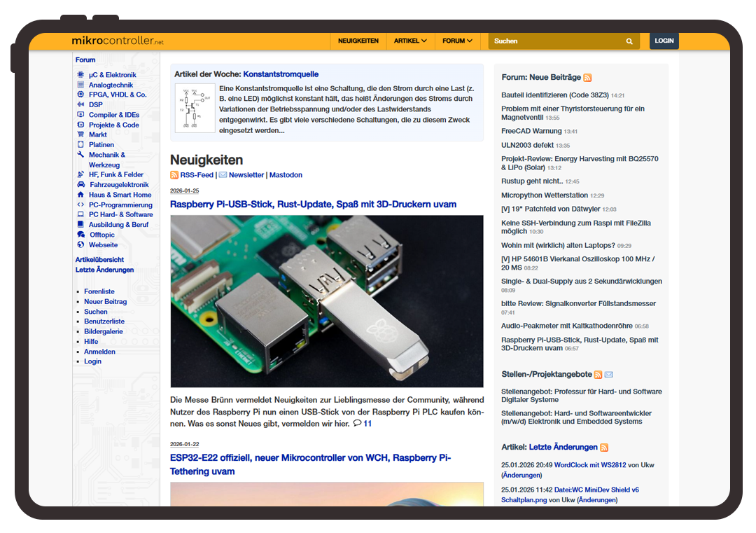Open Wohin mit (wirklich) alten Laptops? post

[559, 246]
